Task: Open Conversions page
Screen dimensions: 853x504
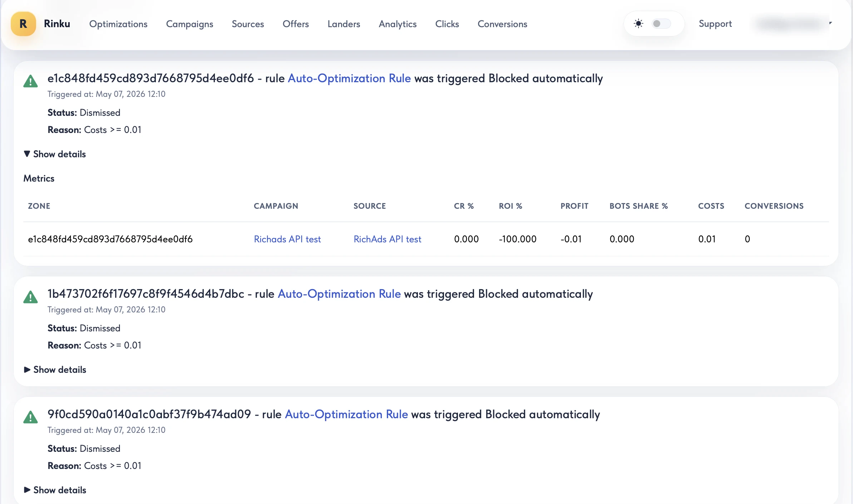Action: coord(502,24)
